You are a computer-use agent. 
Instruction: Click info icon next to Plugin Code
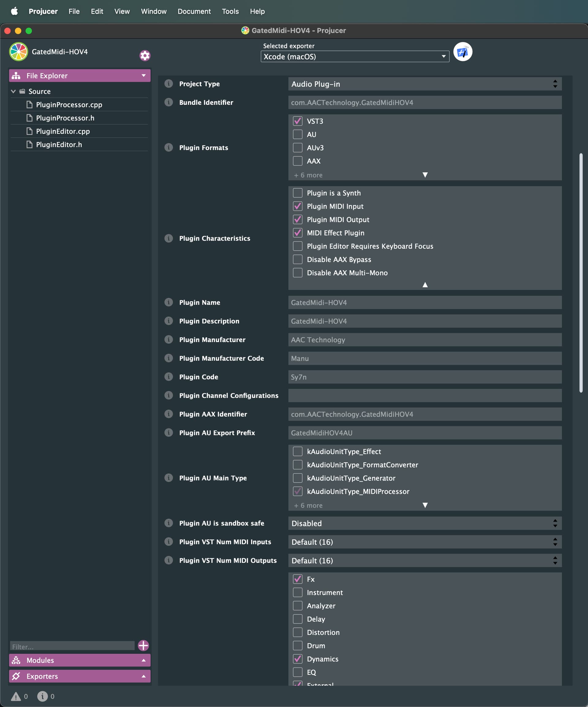click(168, 377)
